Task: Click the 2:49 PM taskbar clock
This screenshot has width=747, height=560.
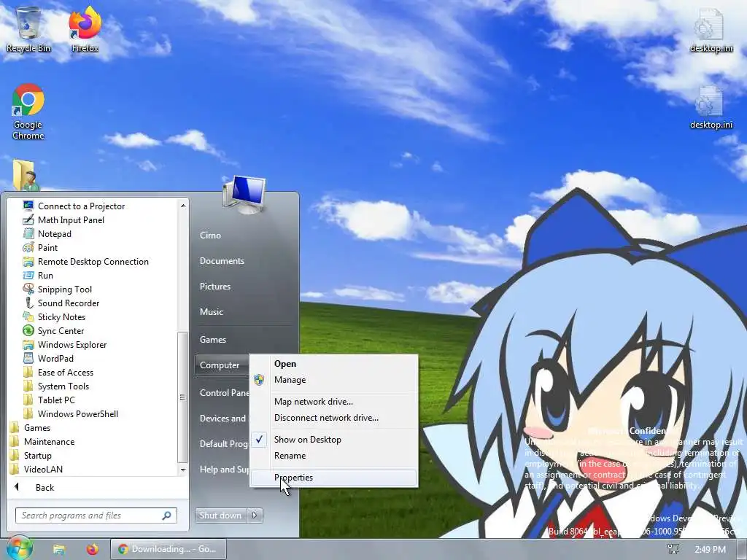Action: click(710, 550)
